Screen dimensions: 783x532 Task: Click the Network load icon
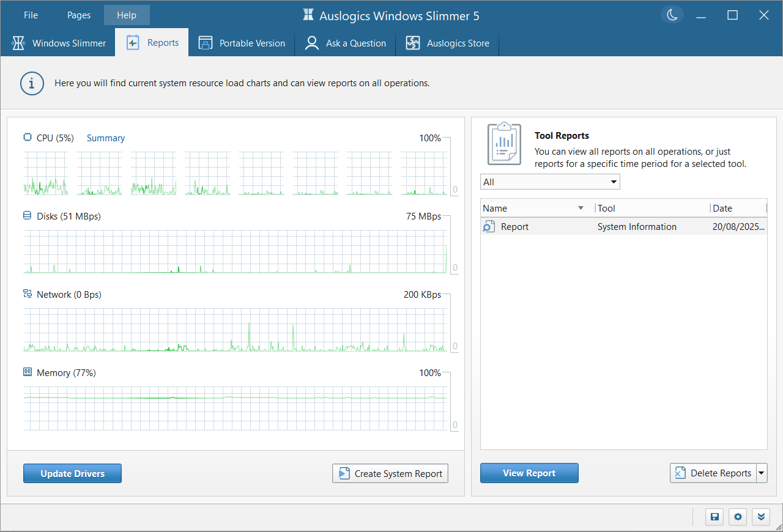click(x=27, y=294)
